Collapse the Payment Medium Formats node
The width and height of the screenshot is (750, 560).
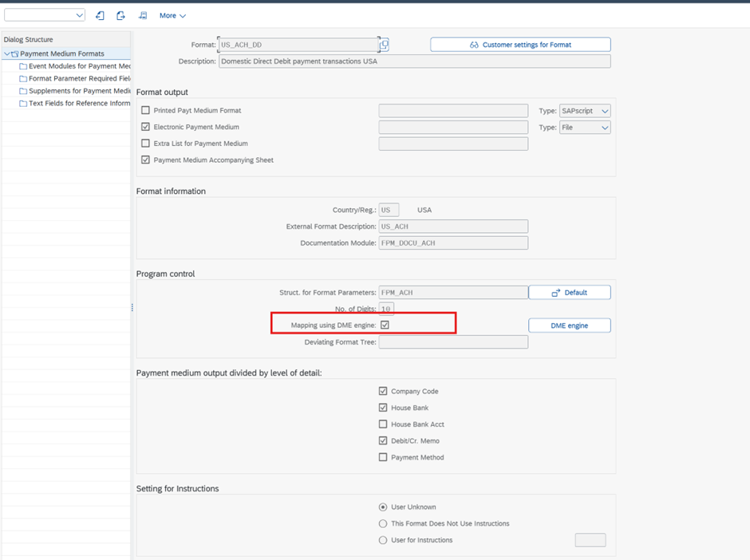click(x=6, y=53)
